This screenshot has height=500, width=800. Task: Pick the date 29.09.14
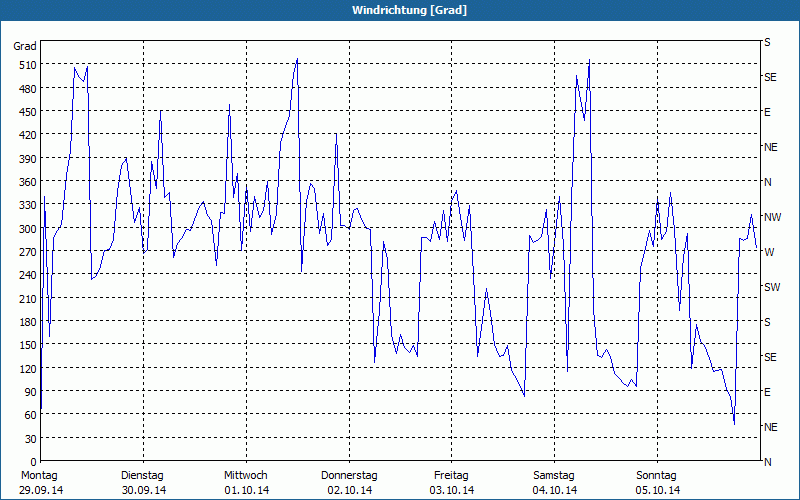(42, 490)
